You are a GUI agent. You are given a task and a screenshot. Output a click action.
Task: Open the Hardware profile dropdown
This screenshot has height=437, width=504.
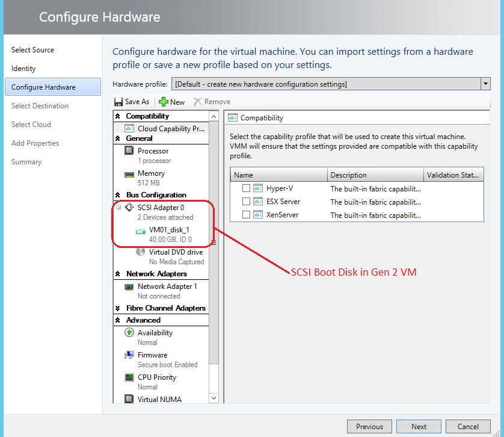click(486, 84)
